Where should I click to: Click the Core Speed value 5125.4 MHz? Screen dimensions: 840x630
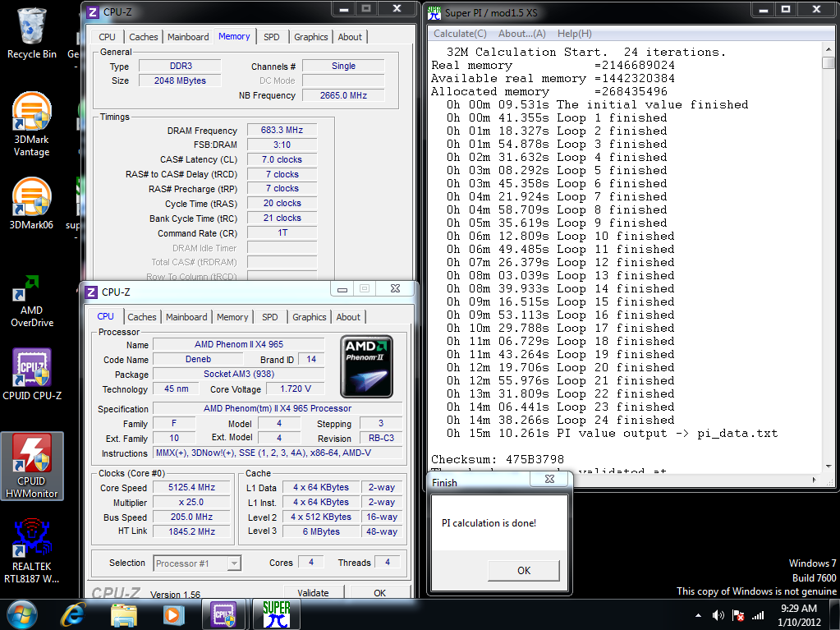point(192,488)
